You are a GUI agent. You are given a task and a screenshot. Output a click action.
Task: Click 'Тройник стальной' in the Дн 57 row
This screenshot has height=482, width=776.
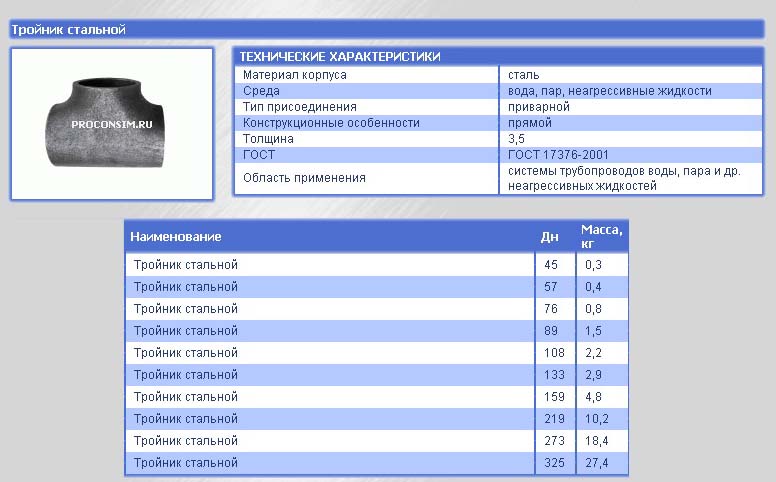click(x=186, y=287)
